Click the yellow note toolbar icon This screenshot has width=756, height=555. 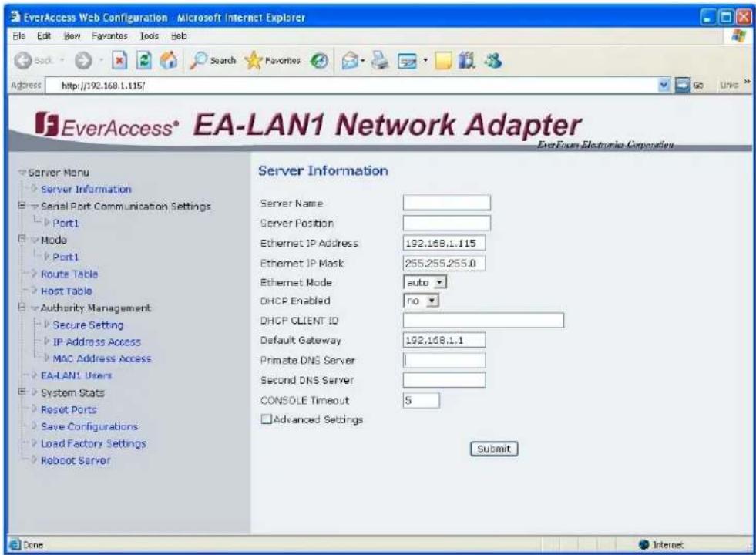443,61
